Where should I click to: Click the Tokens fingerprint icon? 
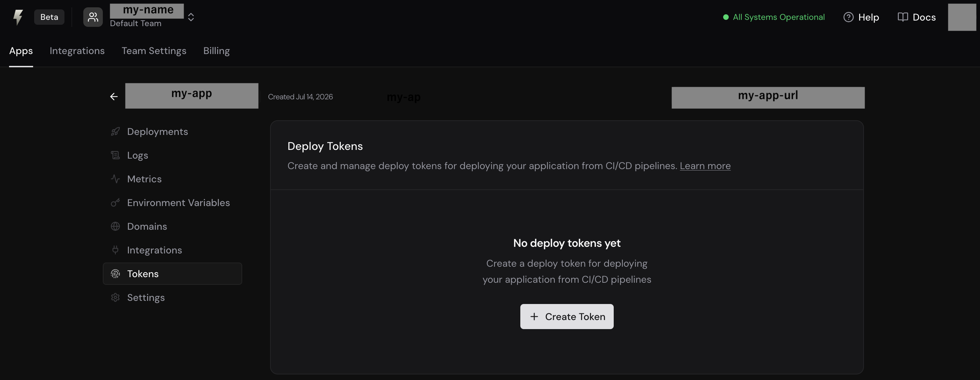[x=115, y=274]
